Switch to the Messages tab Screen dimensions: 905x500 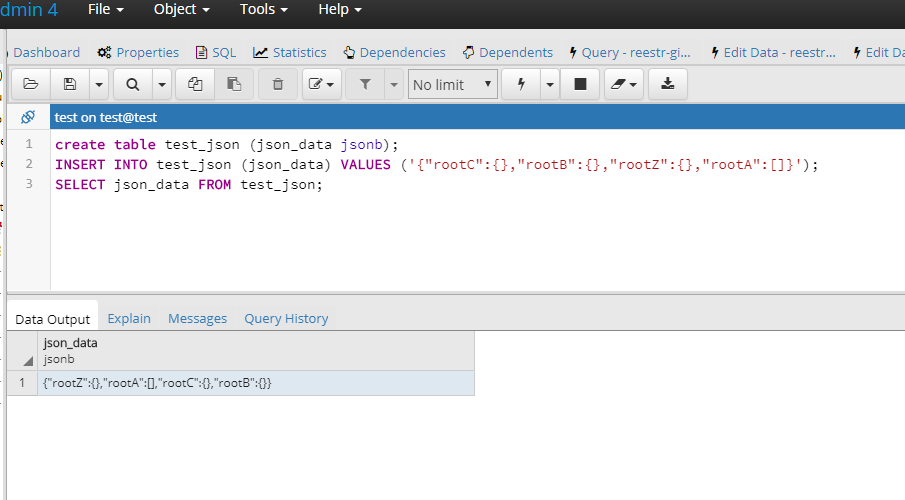(197, 319)
